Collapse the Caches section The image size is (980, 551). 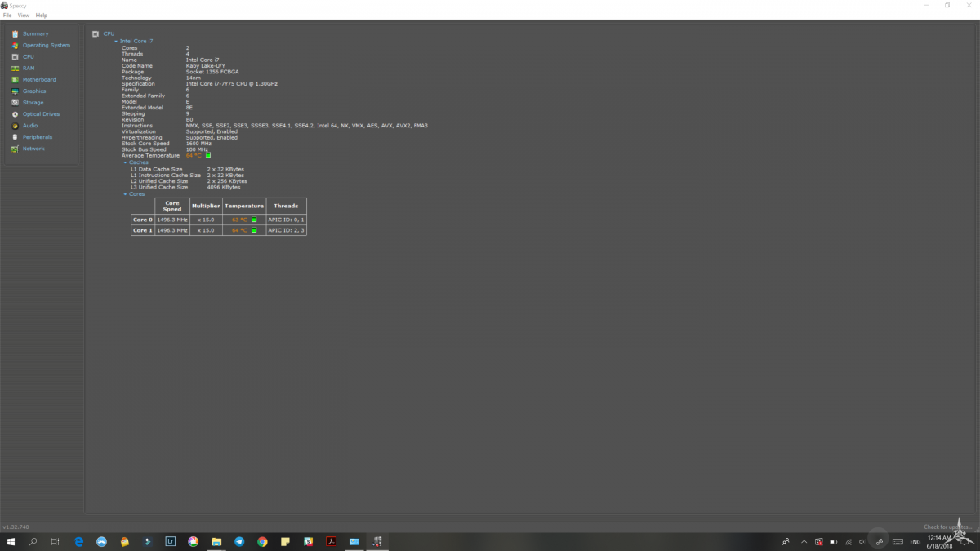(125, 162)
